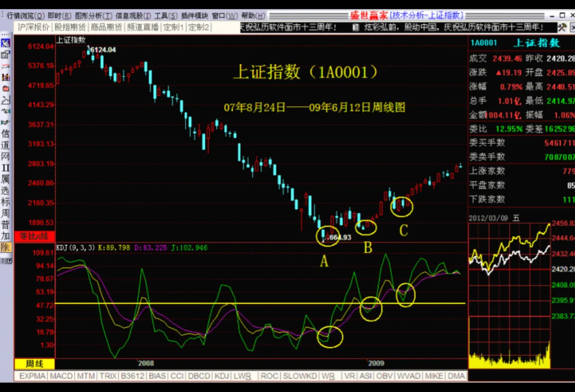
Task: Select the DMA indicator tab
Action: [456, 376]
